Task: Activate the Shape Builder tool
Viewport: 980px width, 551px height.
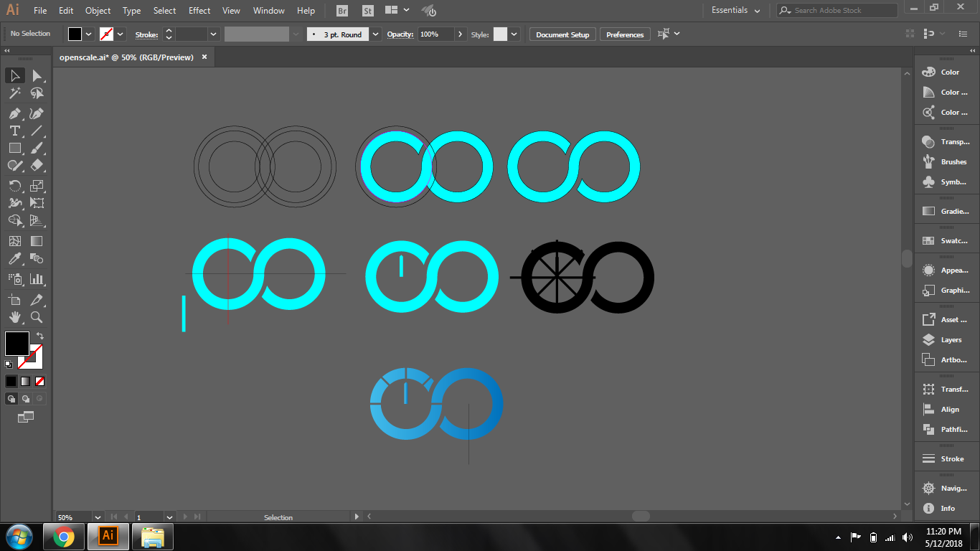Action: click(14, 220)
